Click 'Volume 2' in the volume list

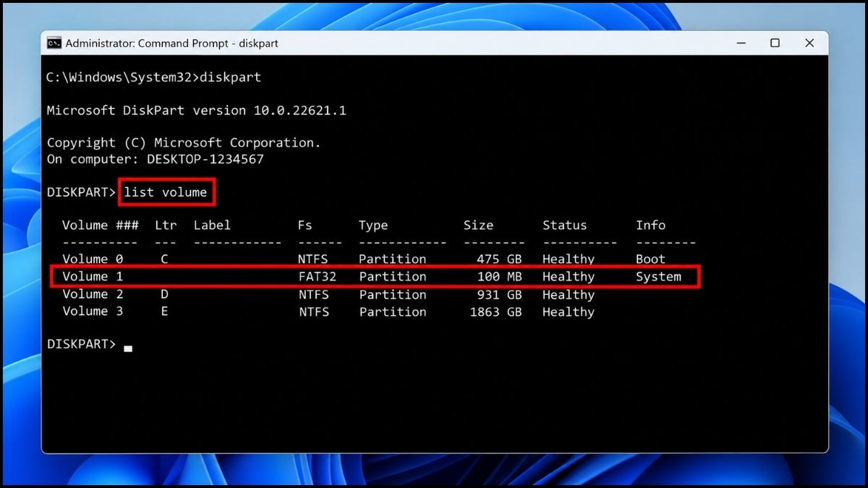click(x=93, y=294)
